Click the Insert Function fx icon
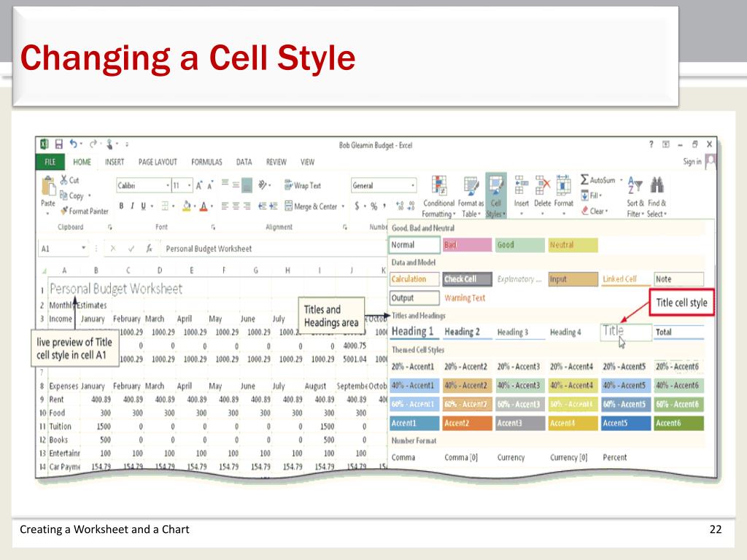Viewport: 747px width, 560px height. [x=149, y=248]
